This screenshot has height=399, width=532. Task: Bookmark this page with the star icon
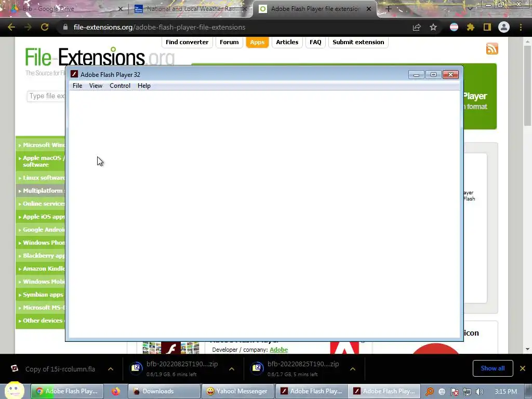pos(433,27)
